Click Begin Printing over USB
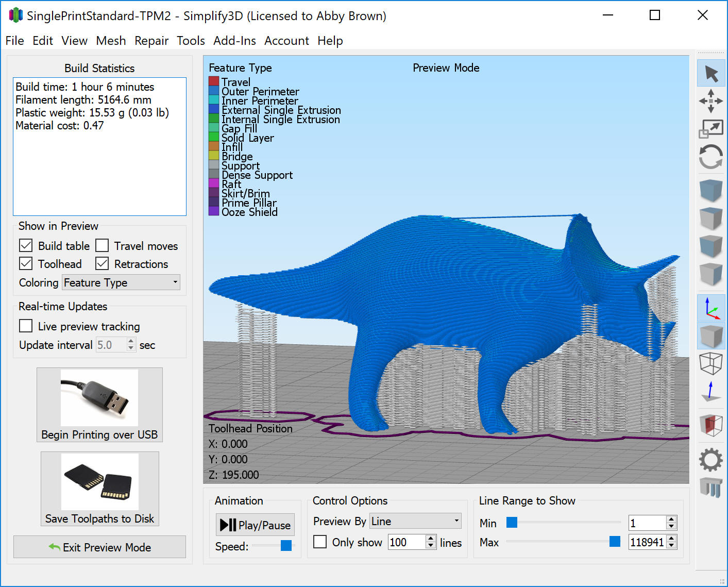The width and height of the screenshot is (728, 587). click(x=99, y=405)
